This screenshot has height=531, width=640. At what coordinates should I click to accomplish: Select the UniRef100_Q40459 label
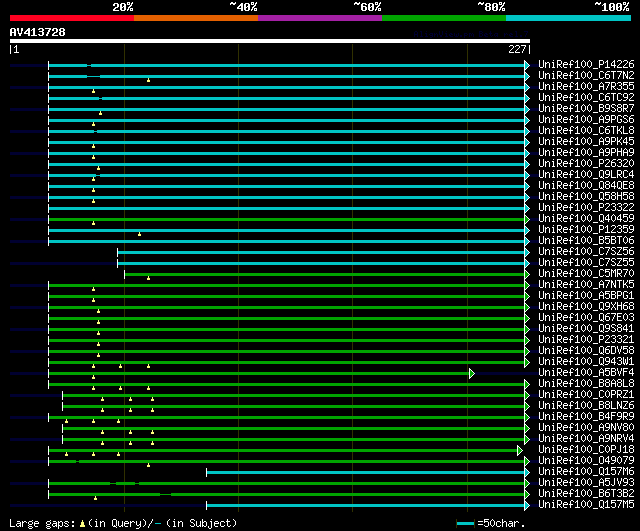pyautogui.click(x=586, y=219)
